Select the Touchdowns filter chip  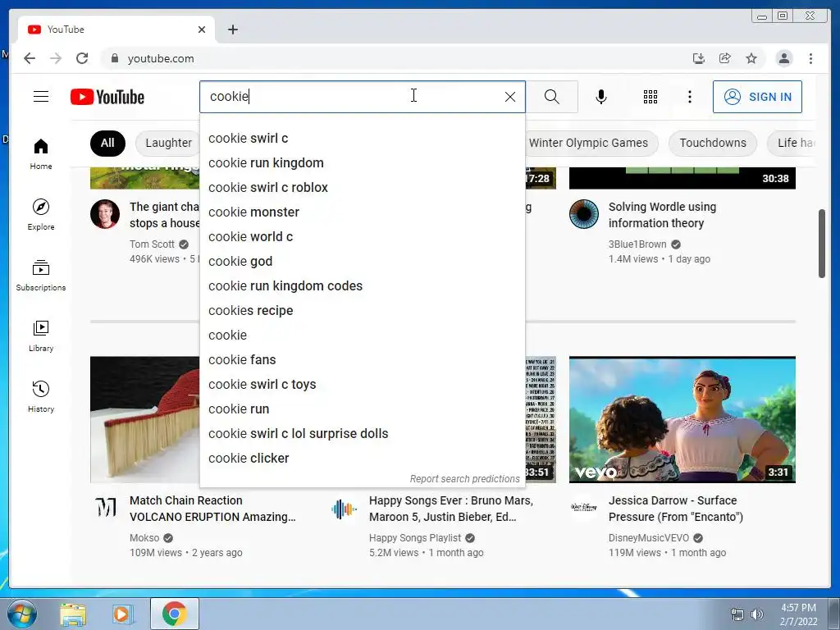coord(713,143)
